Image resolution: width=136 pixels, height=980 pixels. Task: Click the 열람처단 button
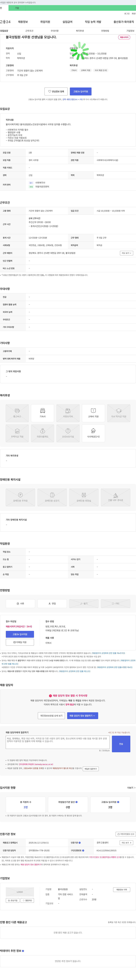[x=27, y=900]
